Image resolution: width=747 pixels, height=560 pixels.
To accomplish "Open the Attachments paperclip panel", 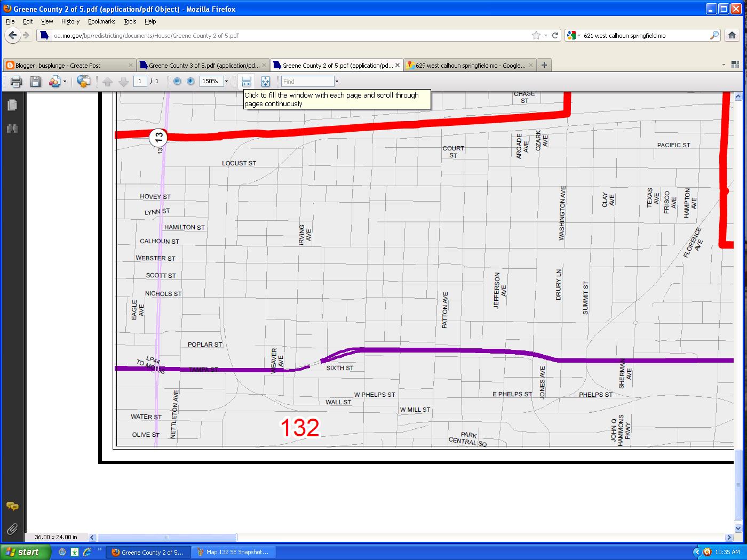I will tap(12, 529).
